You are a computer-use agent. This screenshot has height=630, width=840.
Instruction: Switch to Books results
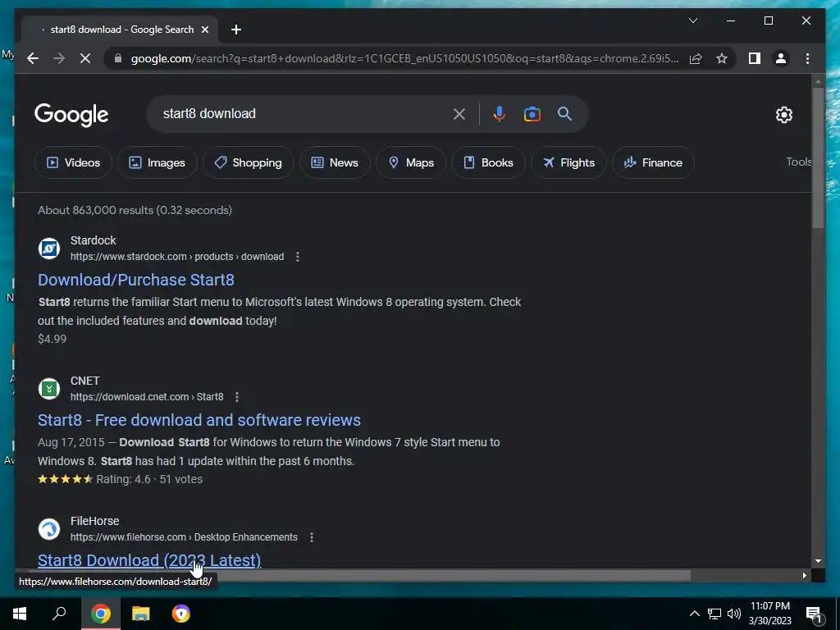coord(488,162)
